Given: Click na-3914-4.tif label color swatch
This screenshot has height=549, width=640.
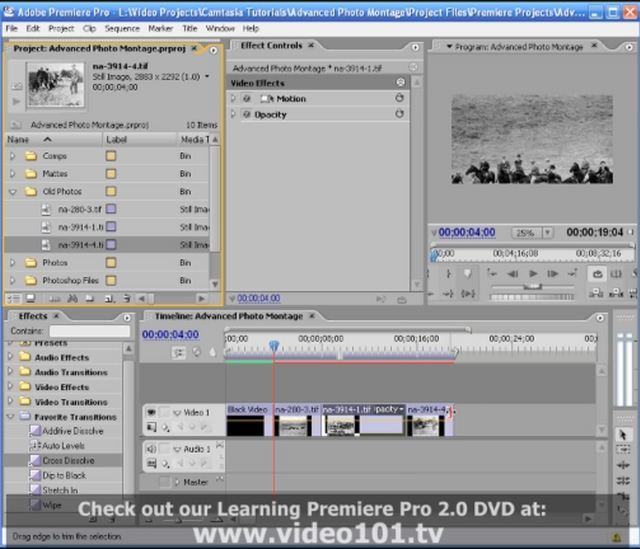Looking at the screenshot, I should [x=111, y=245].
